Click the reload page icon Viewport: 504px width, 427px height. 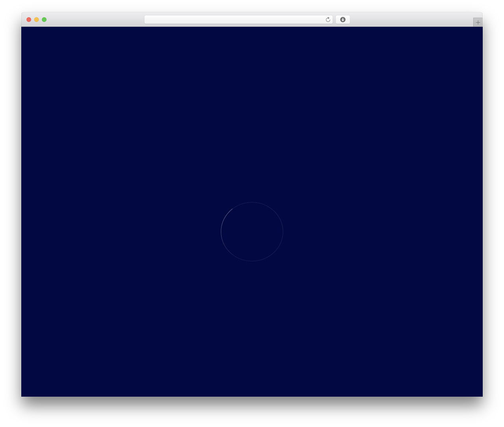pos(328,20)
